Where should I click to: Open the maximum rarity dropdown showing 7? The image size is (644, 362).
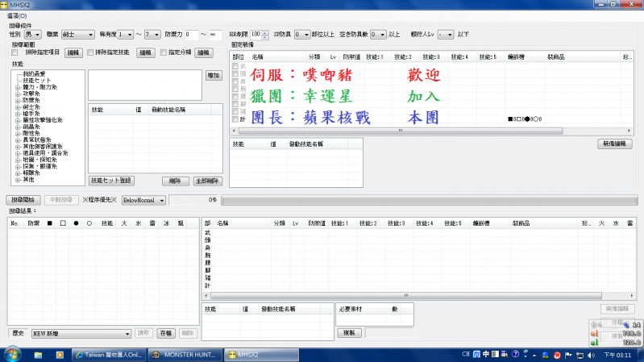pyautogui.click(x=152, y=35)
